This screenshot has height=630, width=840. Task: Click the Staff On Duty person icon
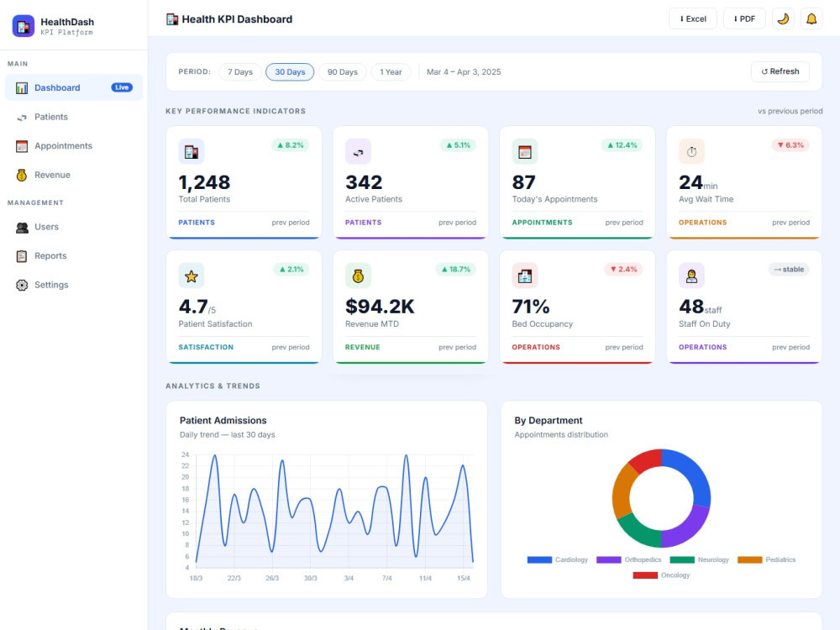pyautogui.click(x=691, y=276)
